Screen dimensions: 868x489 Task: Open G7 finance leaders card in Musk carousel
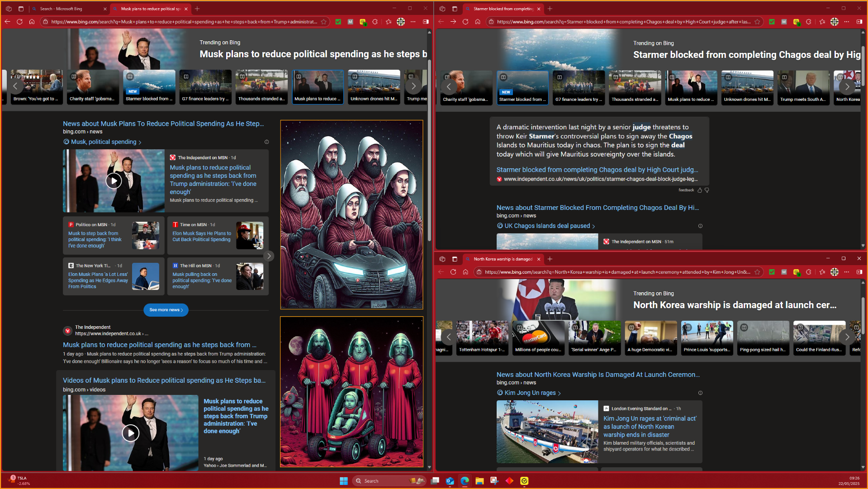(x=205, y=87)
